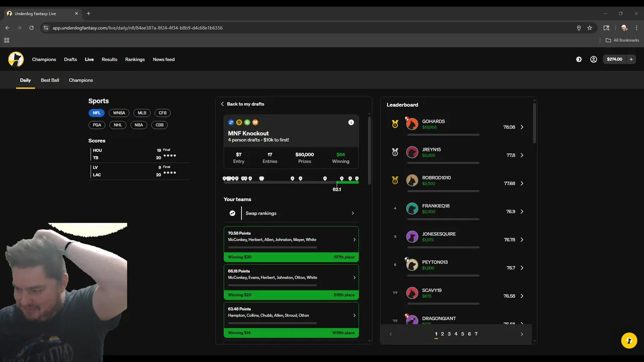Screen dimensions: 644x362
Task: Open the Champions nav item
Action: click(x=44, y=59)
